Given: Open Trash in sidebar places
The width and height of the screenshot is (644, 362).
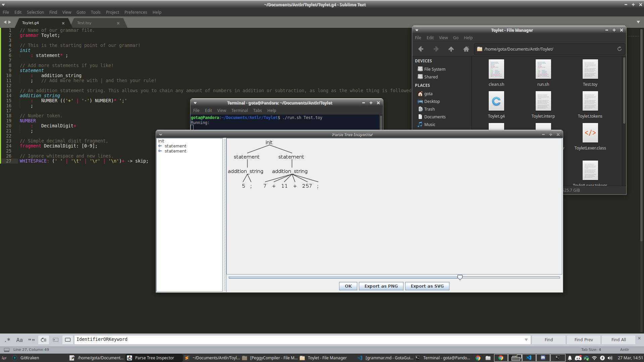Looking at the screenshot, I should (429, 109).
